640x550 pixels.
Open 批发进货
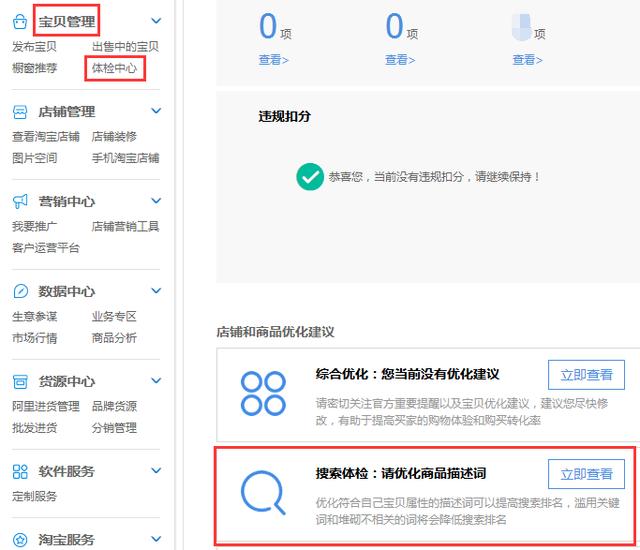tap(35, 428)
